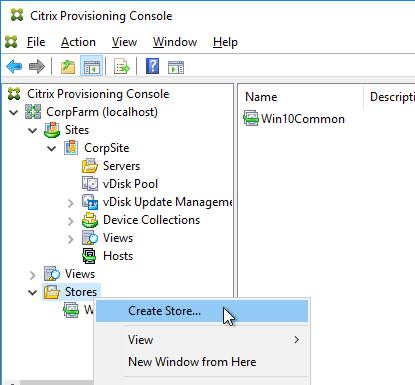Select the Hosts tree item
415x385 pixels.
(x=118, y=256)
